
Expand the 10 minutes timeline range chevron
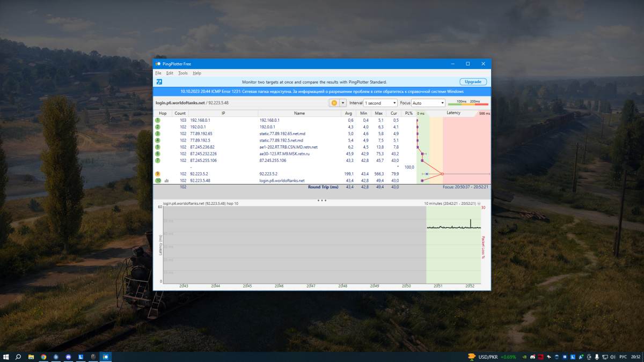pyautogui.click(x=479, y=204)
